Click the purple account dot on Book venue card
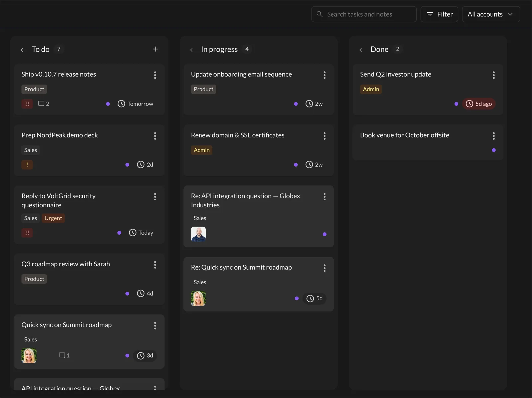The image size is (532, 398). [494, 150]
